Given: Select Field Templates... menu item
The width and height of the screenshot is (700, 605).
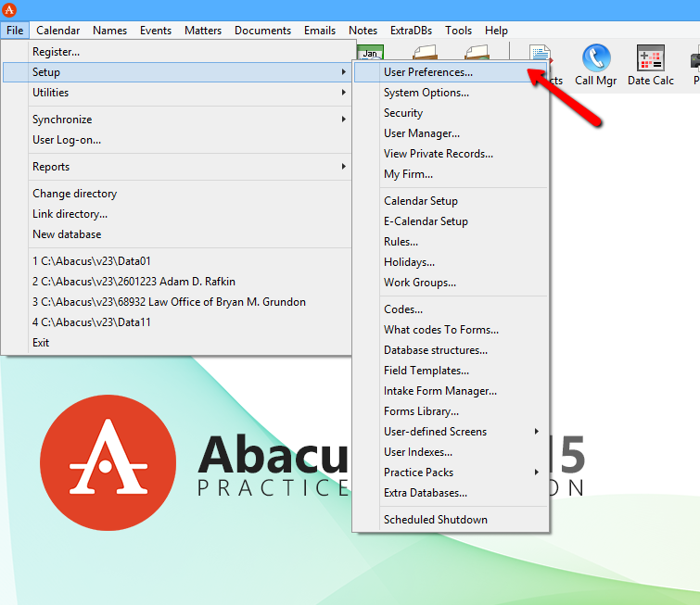Looking at the screenshot, I should [451, 371].
